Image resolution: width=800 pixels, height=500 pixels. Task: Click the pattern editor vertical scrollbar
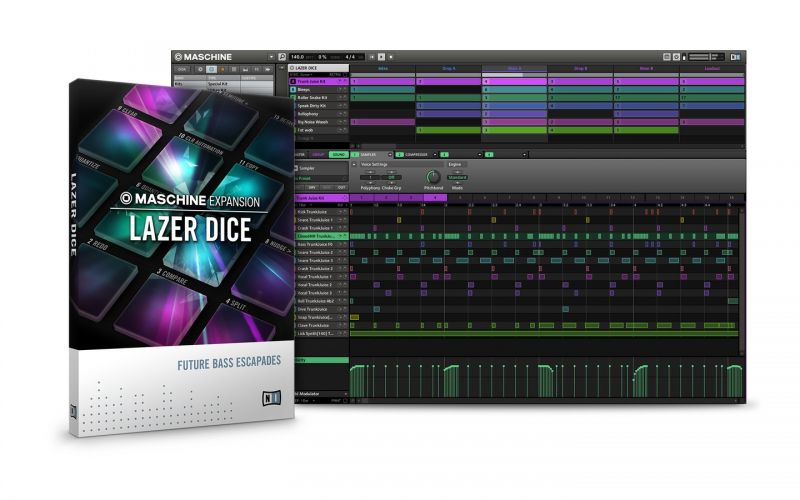(742, 281)
